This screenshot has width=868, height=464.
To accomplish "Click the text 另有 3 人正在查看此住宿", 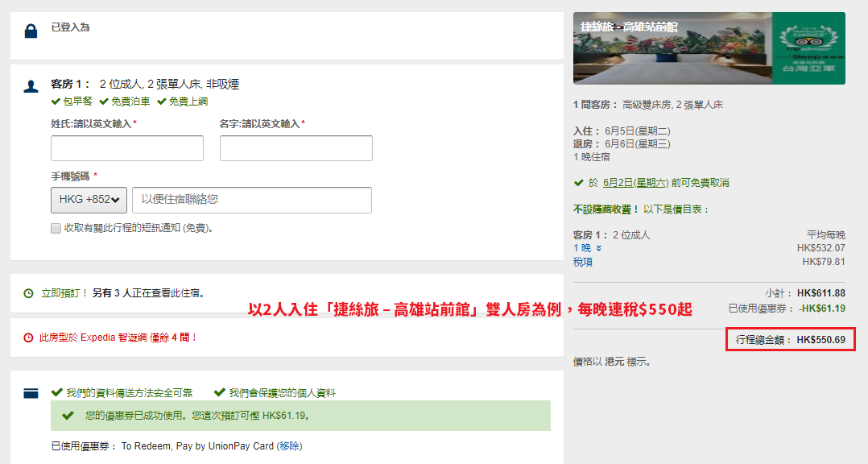I will point(150,293).
